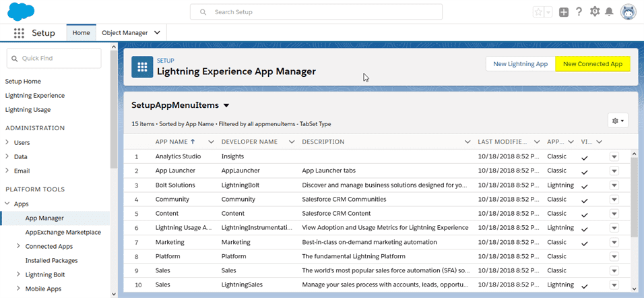This screenshot has width=644, height=298.
Task: Click in the Search Setup field
Action: [x=316, y=12]
